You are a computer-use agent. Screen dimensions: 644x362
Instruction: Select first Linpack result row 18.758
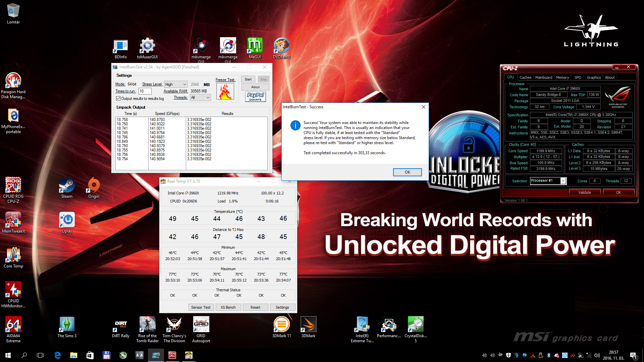pyautogui.click(x=191, y=120)
